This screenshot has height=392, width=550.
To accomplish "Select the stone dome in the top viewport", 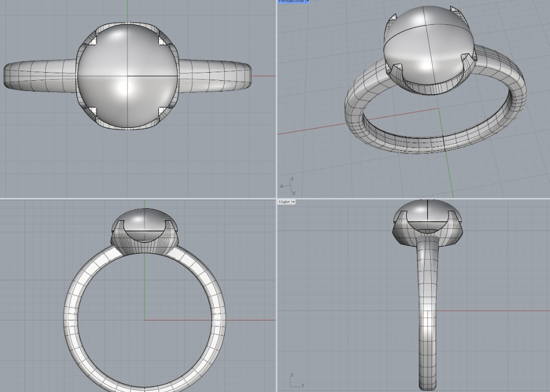I will coord(127,75).
